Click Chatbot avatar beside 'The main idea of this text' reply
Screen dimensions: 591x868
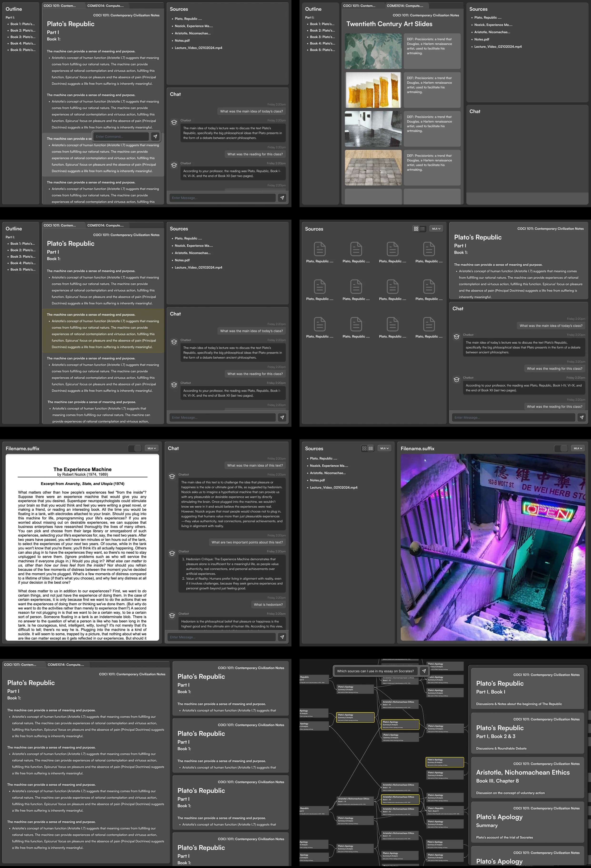pos(172,476)
